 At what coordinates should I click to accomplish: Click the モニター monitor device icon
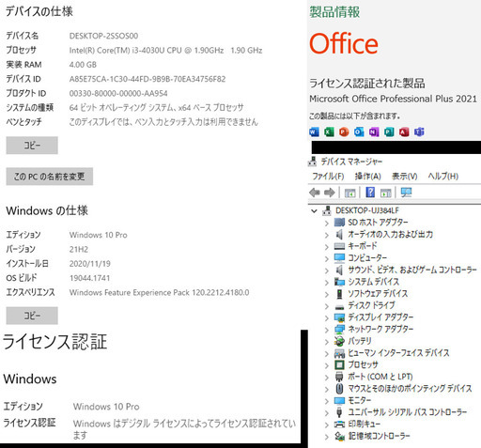coord(339,400)
